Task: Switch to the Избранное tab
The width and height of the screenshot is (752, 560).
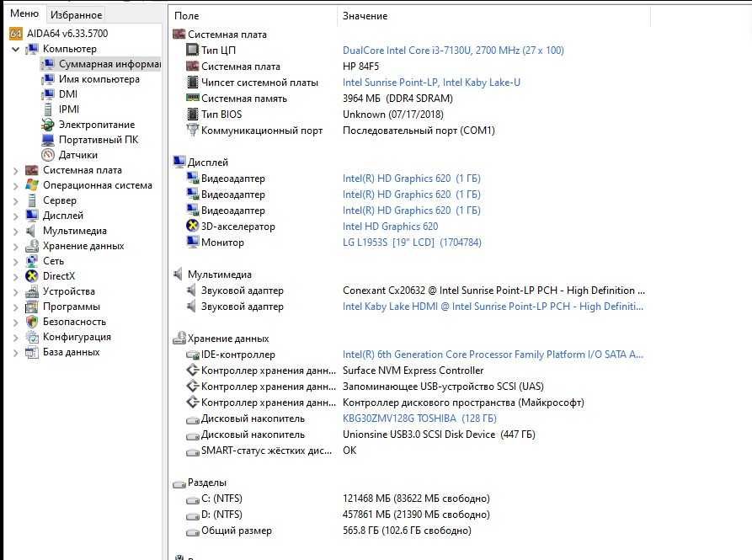Action: [77, 15]
